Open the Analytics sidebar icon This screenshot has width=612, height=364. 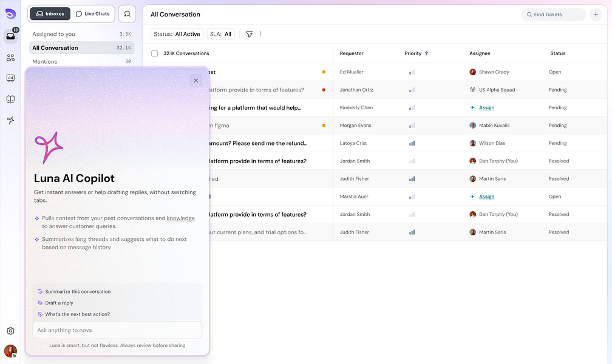click(x=10, y=78)
